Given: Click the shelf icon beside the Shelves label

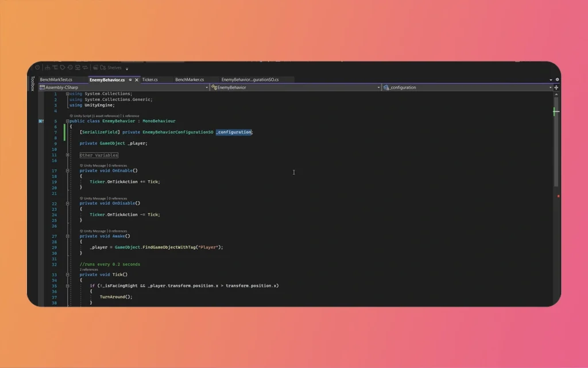Looking at the screenshot, I should [103, 67].
